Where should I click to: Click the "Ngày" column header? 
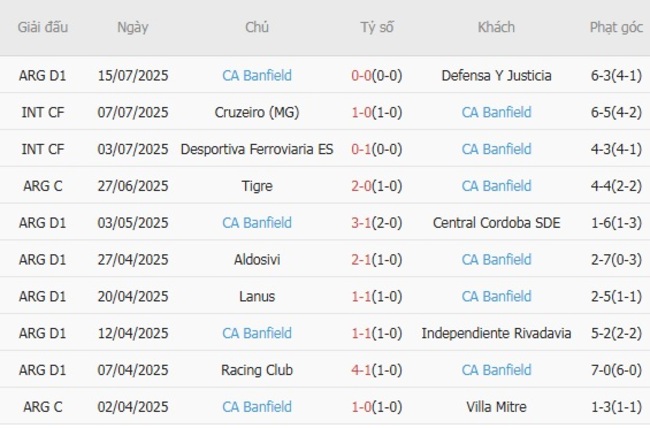pos(132,28)
